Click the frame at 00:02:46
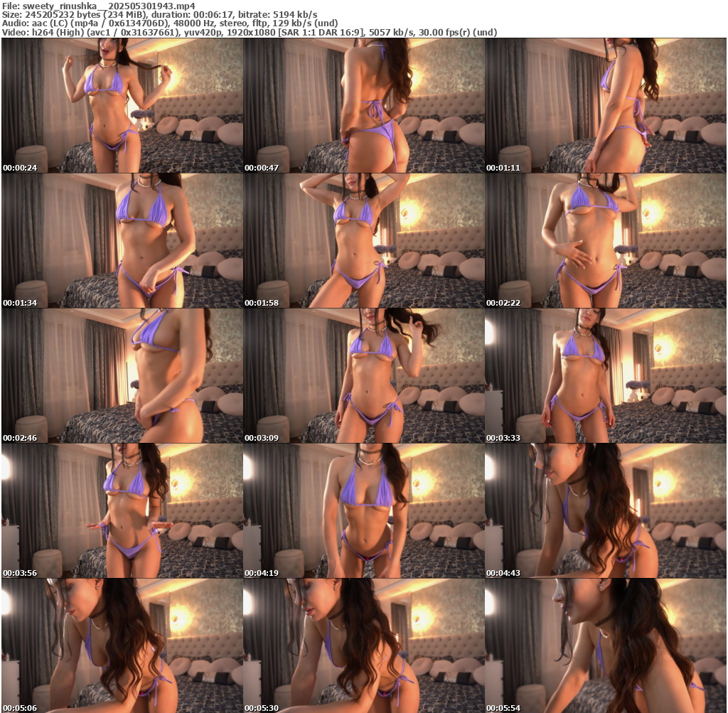The width and height of the screenshot is (728, 713). (x=122, y=375)
